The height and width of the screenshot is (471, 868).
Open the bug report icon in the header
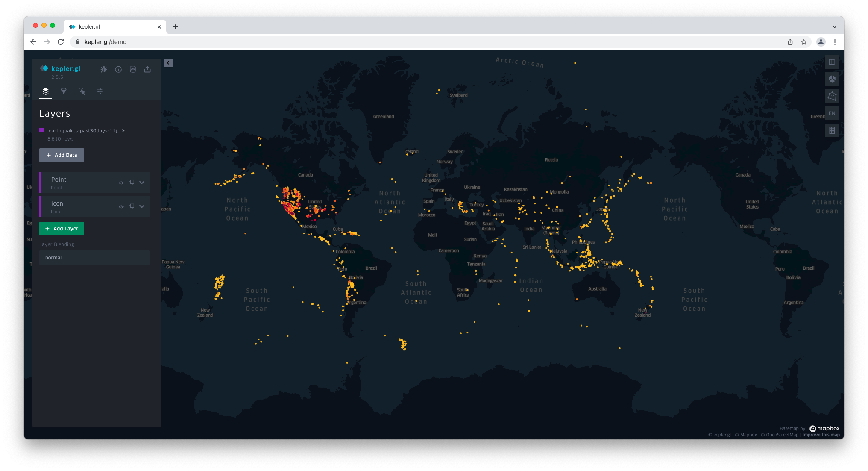tap(104, 69)
